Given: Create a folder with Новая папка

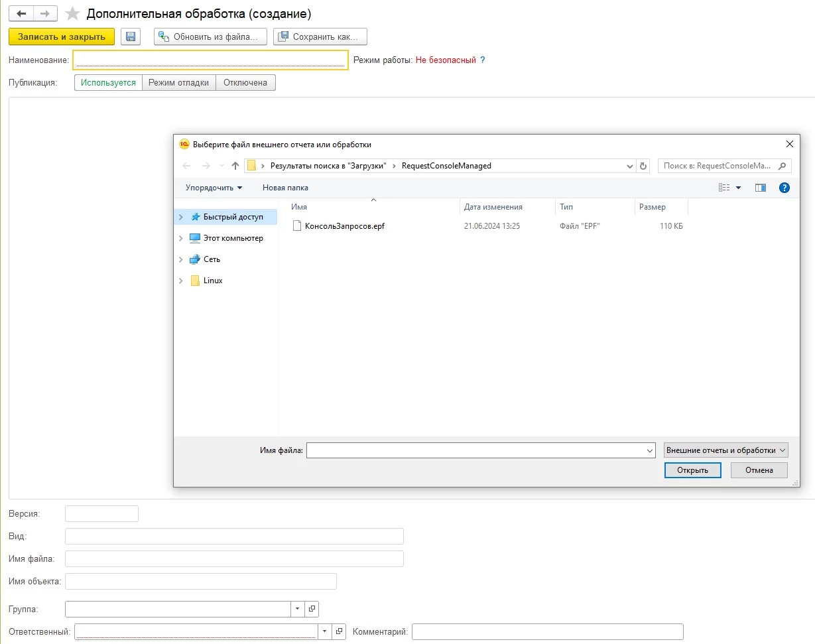Looking at the screenshot, I should (285, 188).
